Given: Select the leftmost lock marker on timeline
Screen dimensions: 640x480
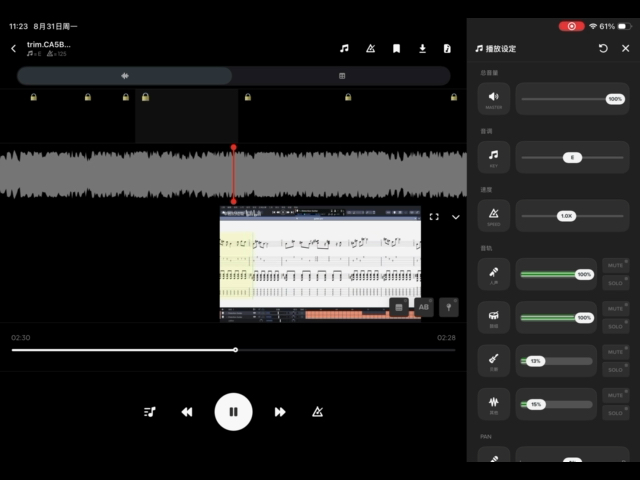Looking at the screenshot, I should click(x=34, y=97).
